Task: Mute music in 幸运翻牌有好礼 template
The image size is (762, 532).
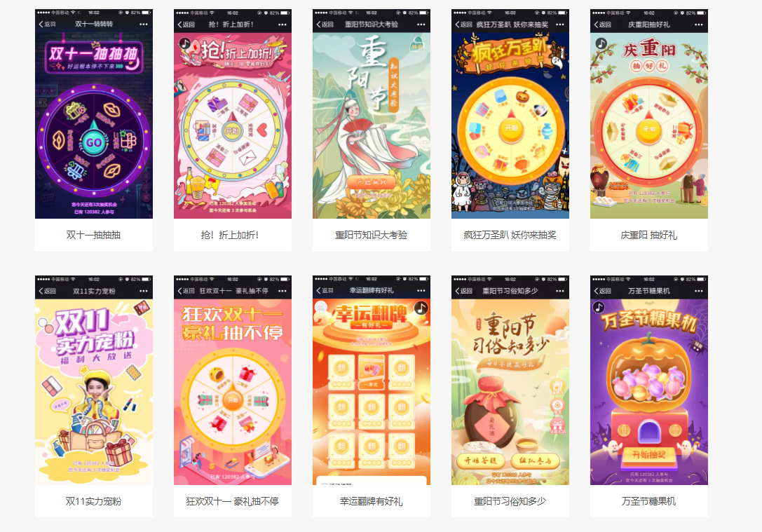Action: click(x=421, y=308)
